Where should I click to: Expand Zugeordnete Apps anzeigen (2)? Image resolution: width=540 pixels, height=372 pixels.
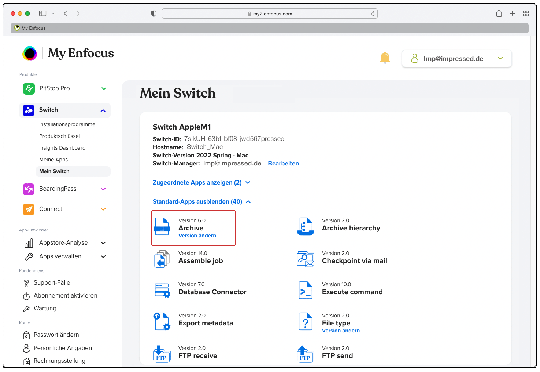pos(201,183)
